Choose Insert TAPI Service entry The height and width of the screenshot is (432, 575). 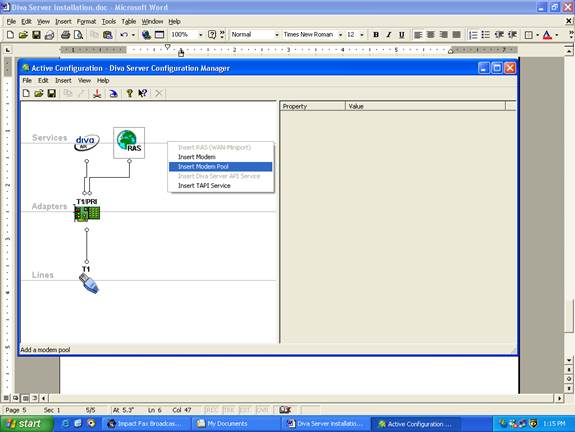pos(220,186)
